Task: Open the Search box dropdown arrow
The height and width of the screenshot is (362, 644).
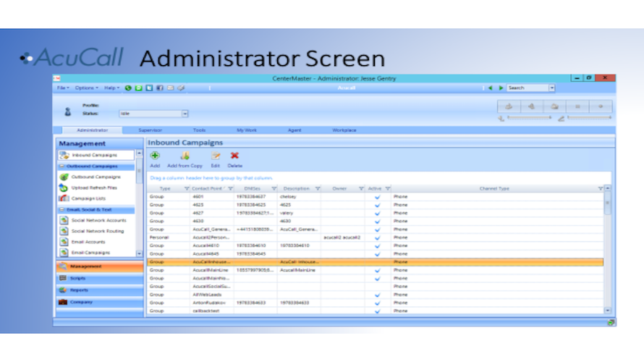Action: point(551,88)
